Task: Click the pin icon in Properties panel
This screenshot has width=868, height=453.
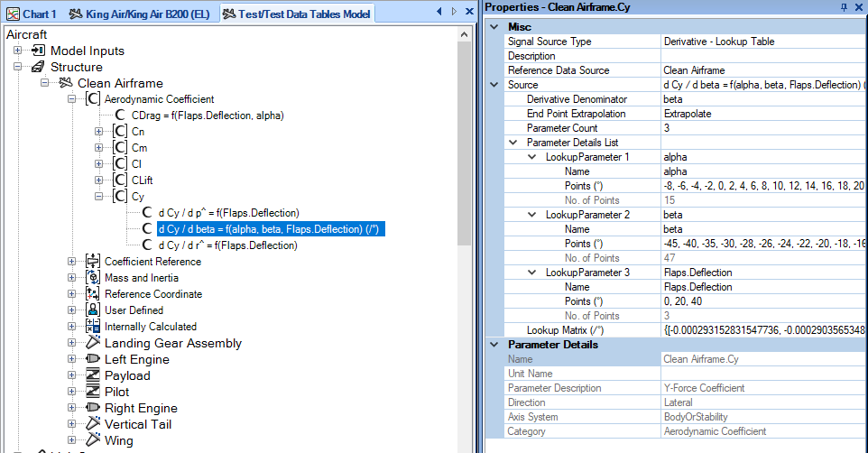Action: (x=845, y=7)
